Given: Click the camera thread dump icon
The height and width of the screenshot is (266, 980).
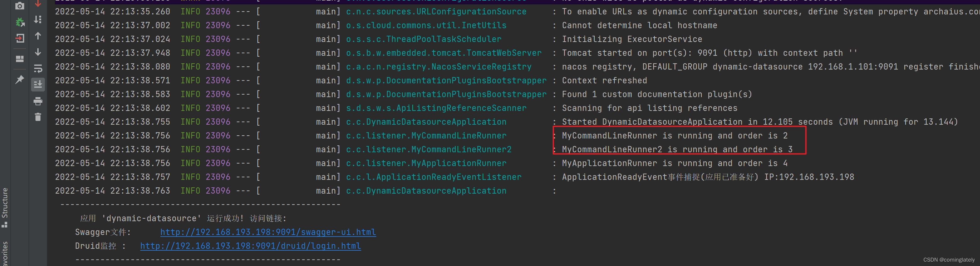Looking at the screenshot, I should (20, 5).
